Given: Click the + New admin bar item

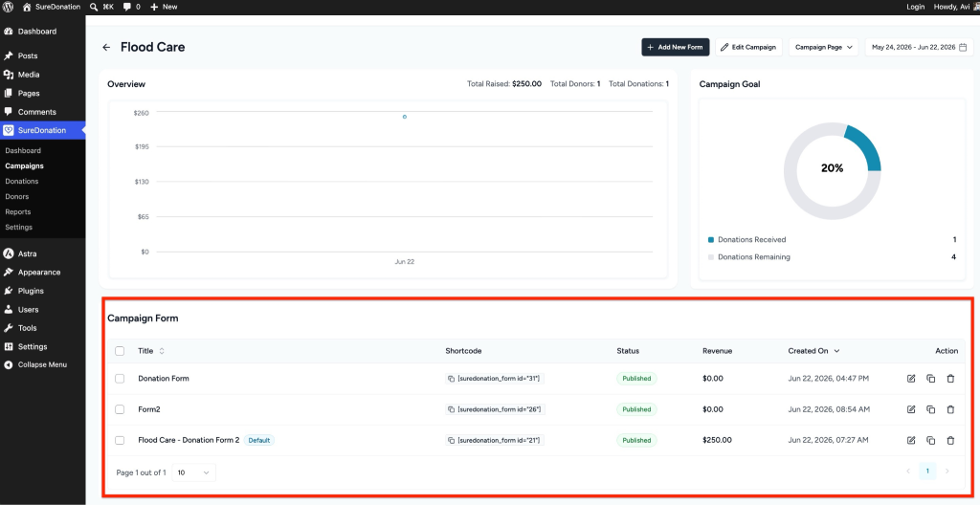Looking at the screenshot, I should pyautogui.click(x=164, y=7).
